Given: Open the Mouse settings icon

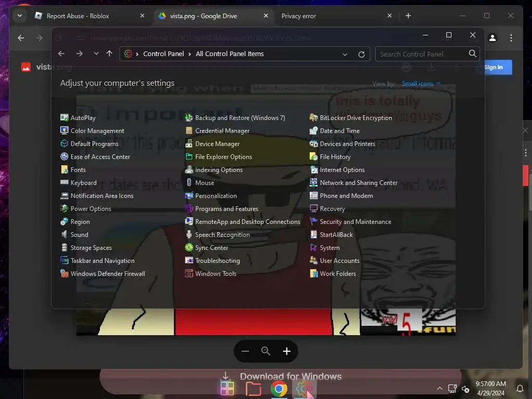Looking at the screenshot, I should click(x=189, y=182).
